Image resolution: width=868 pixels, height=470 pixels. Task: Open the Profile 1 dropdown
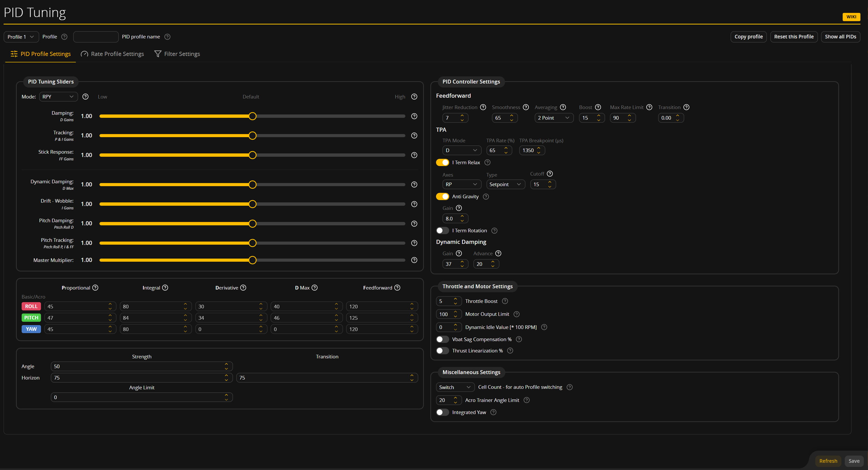pos(21,37)
